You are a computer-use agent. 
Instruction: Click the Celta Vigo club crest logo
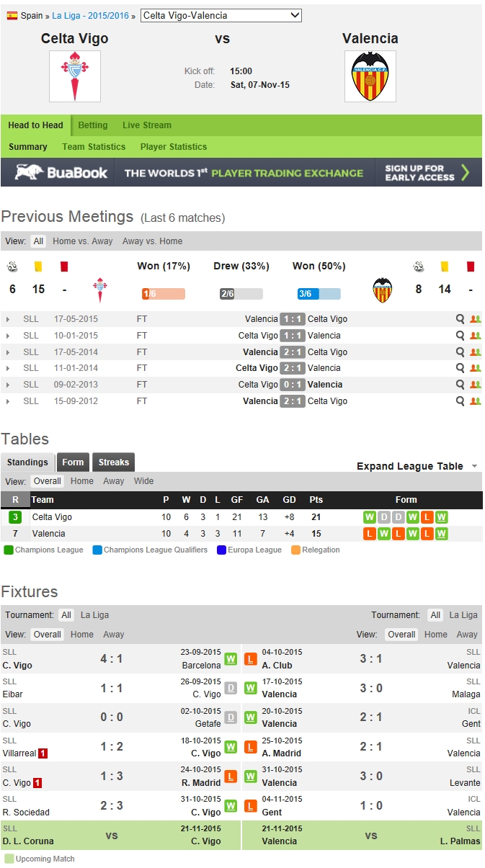75,76
